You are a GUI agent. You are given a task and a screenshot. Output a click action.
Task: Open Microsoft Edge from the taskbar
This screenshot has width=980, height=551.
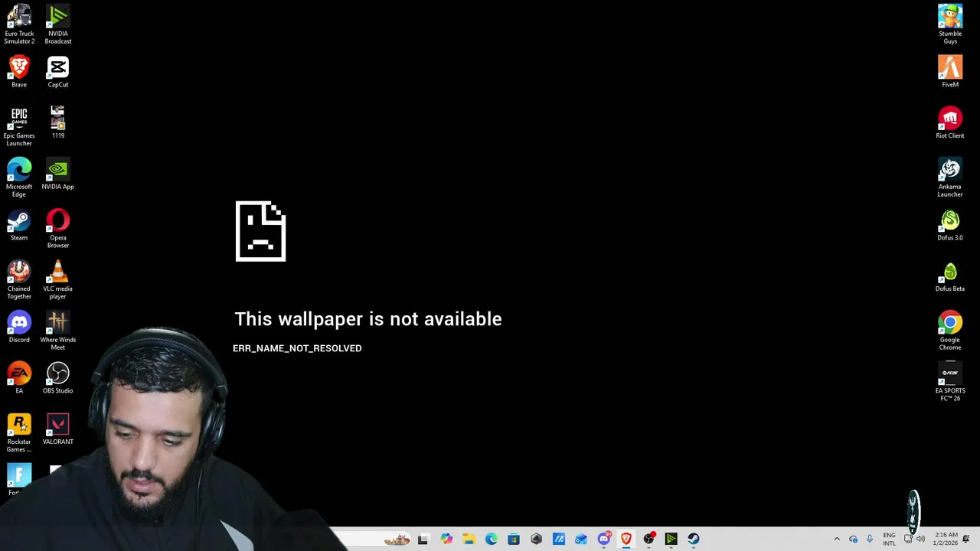coord(492,539)
